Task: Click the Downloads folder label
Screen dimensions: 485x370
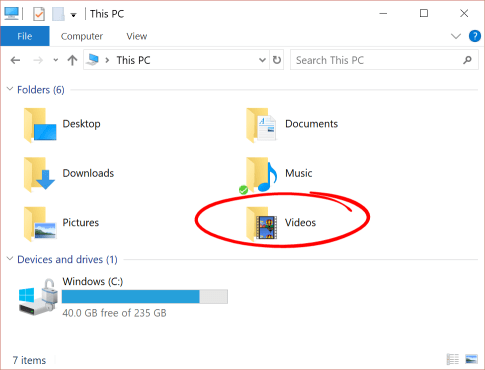Action: click(x=88, y=173)
